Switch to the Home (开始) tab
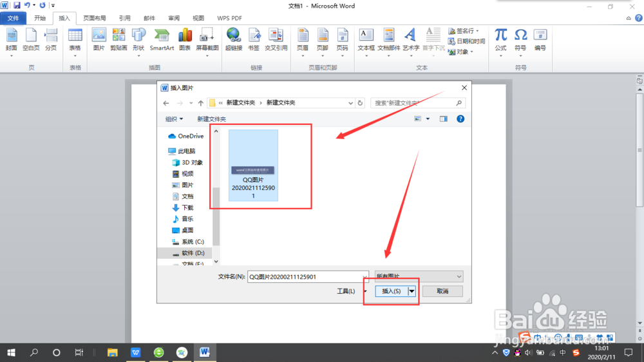This screenshot has width=644, height=362. pyautogui.click(x=40, y=18)
